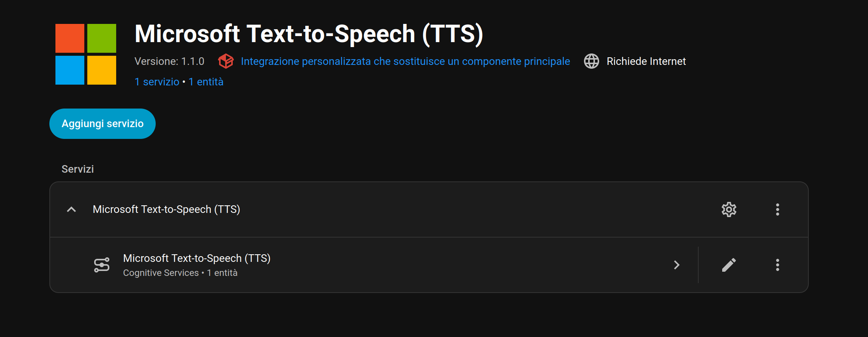Select the pencil icon to edit the TTS entity

[729, 265]
